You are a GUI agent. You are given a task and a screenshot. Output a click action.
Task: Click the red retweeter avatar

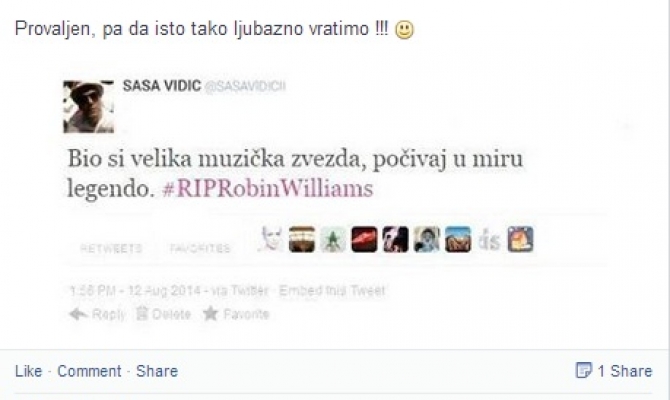(x=364, y=239)
